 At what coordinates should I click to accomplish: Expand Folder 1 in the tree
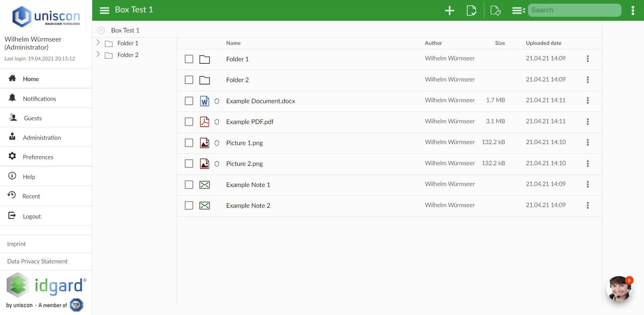pos(98,43)
